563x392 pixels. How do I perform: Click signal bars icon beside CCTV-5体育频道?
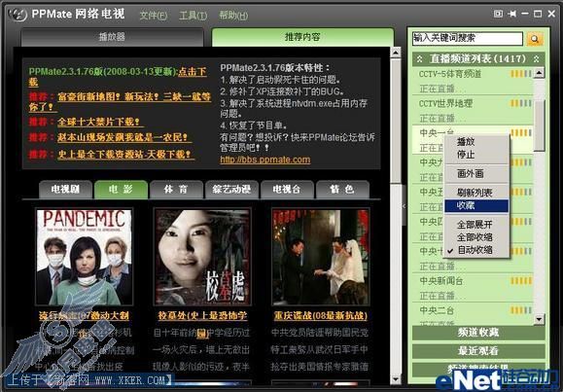click(x=521, y=74)
